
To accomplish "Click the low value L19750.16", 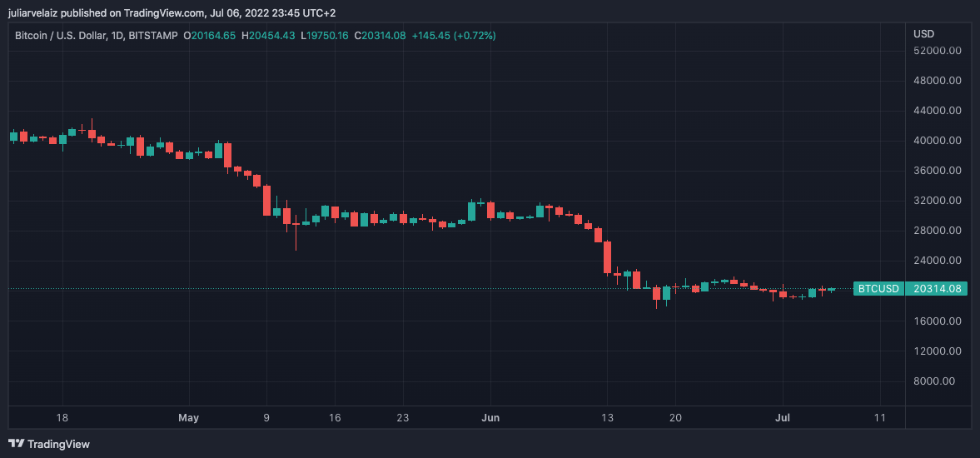I will point(325,35).
